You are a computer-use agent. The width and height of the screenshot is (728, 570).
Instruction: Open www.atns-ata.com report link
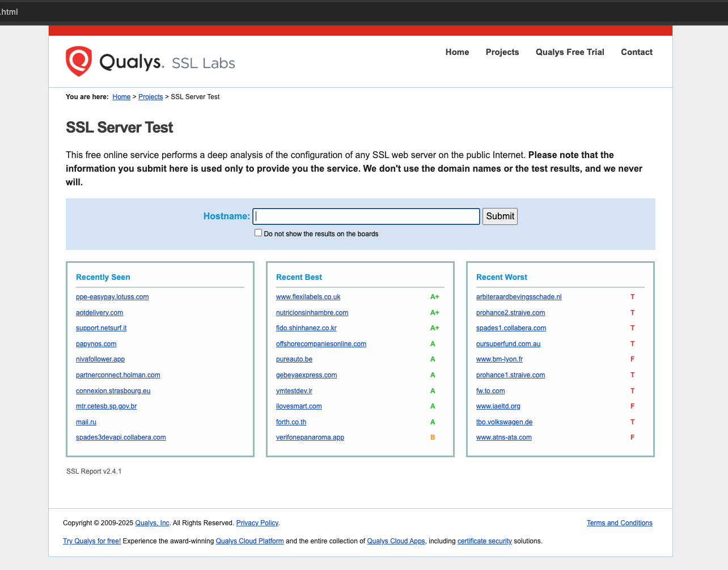pyautogui.click(x=504, y=437)
